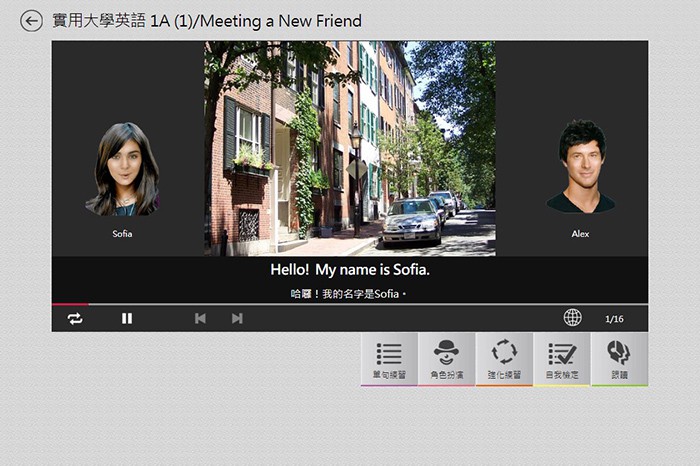Toggle the repeat loop playback icon
The width and height of the screenshot is (700, 466).
click(75, 318)
